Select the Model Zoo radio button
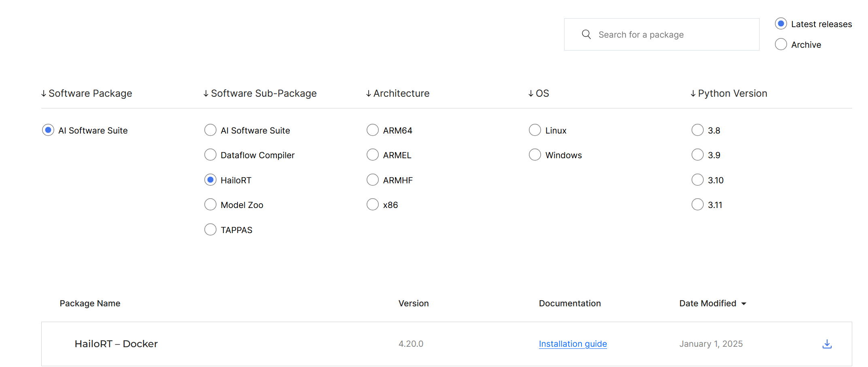The height and width of the screenshot is (367, 868). (x=210, y=205)
